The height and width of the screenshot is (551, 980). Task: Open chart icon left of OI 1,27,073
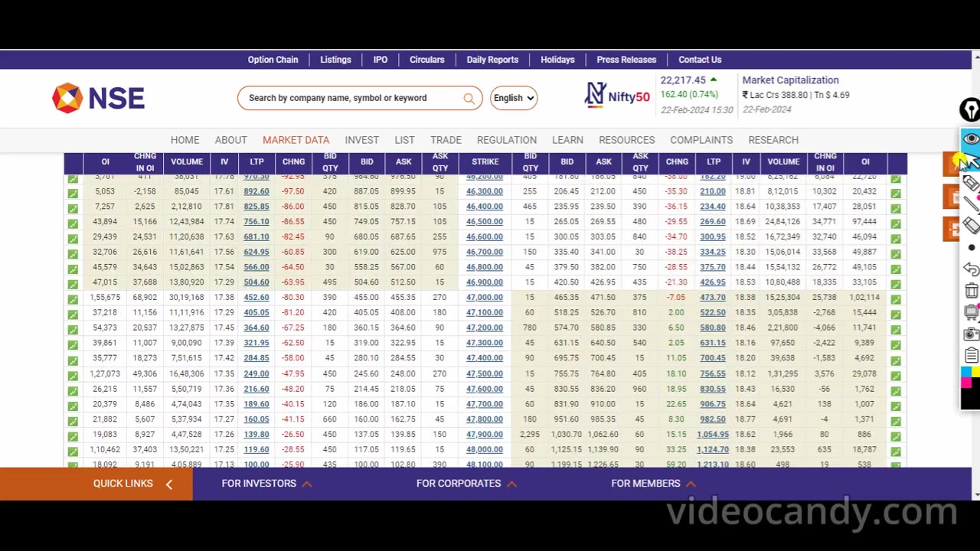pyautogui.click(x=73, y=376)
